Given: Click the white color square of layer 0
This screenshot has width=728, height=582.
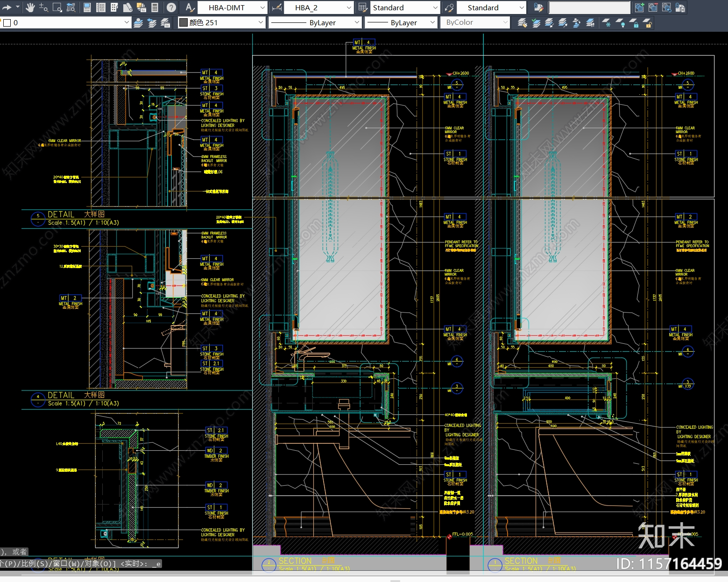Looking at the screenshot, I should click(x=7, y=22).
